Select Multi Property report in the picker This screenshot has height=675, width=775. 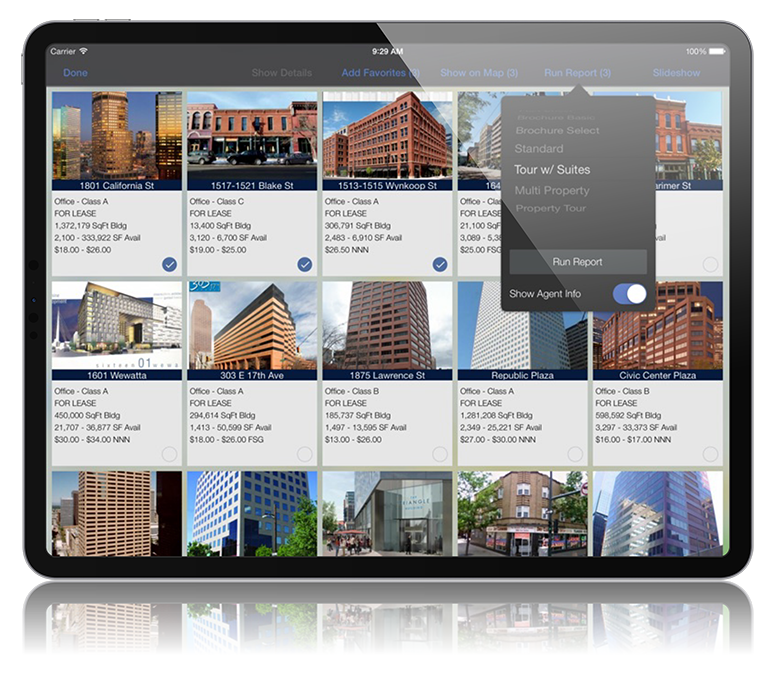click(552, 190)
